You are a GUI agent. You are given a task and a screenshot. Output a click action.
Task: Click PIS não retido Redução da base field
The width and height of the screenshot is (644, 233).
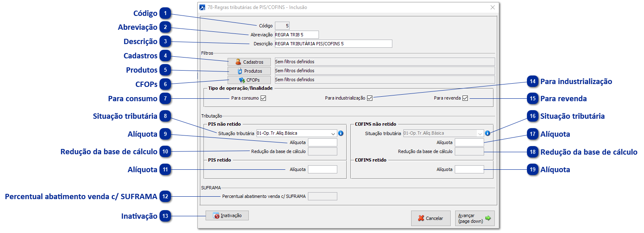[323, 151]
